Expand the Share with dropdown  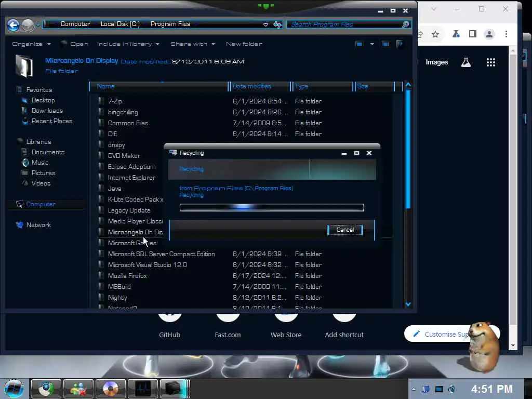(x=193, y=44)
